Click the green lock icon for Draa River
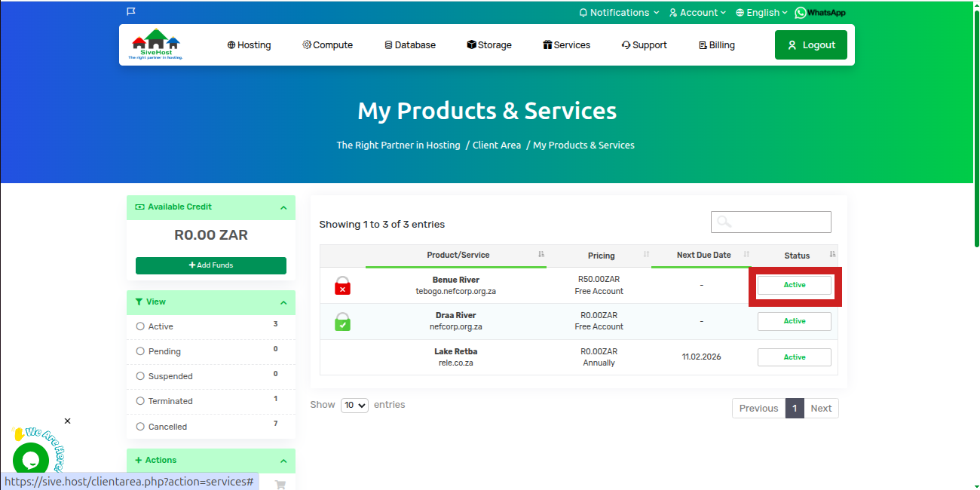The width and height of the screenshot is (980, 490). click(342, 321)
